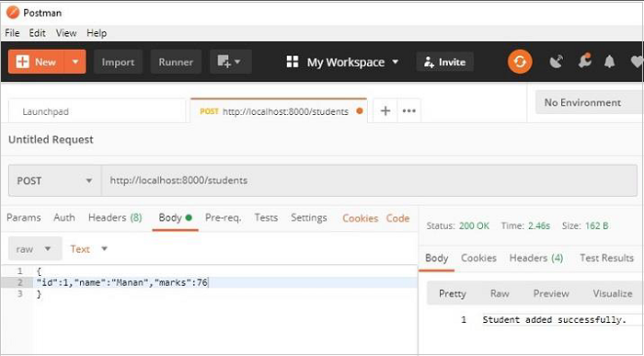Click the Code link
The image size is (644, 356).
coord(397,218)
